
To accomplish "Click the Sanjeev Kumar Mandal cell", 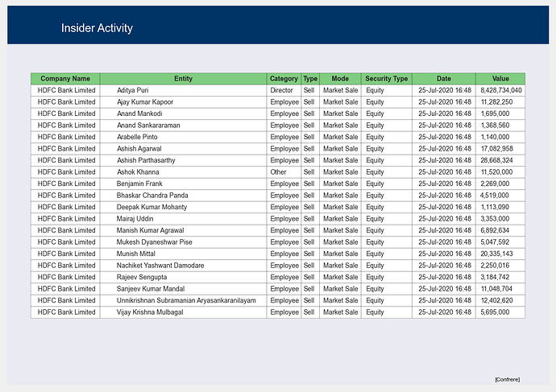I will [x=183, y=289].
